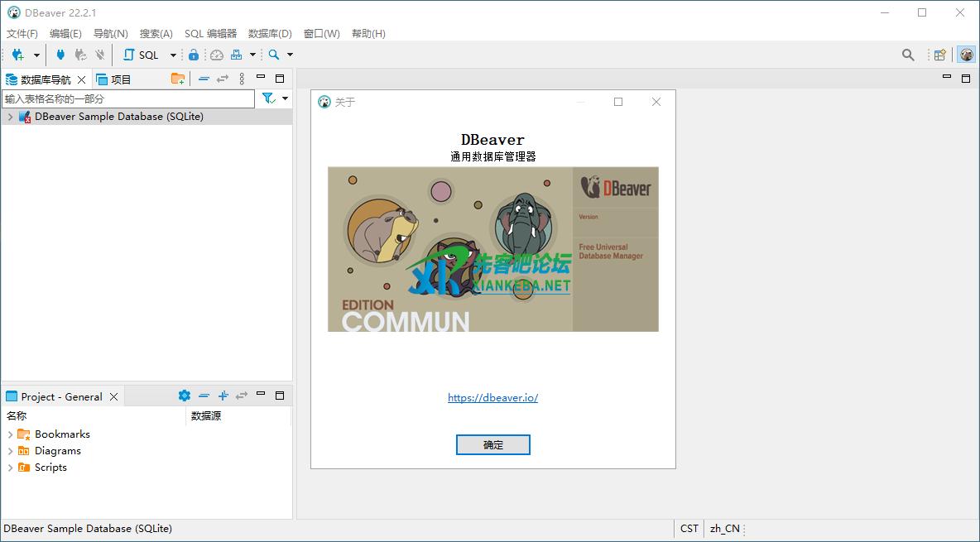Open the Project panel gear settings
980x542 pixels.
click(x=185, y=396)
